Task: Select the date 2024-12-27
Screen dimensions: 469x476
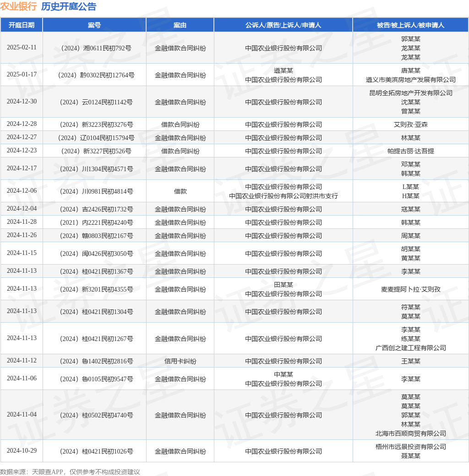Action: [x=22, y=137]
